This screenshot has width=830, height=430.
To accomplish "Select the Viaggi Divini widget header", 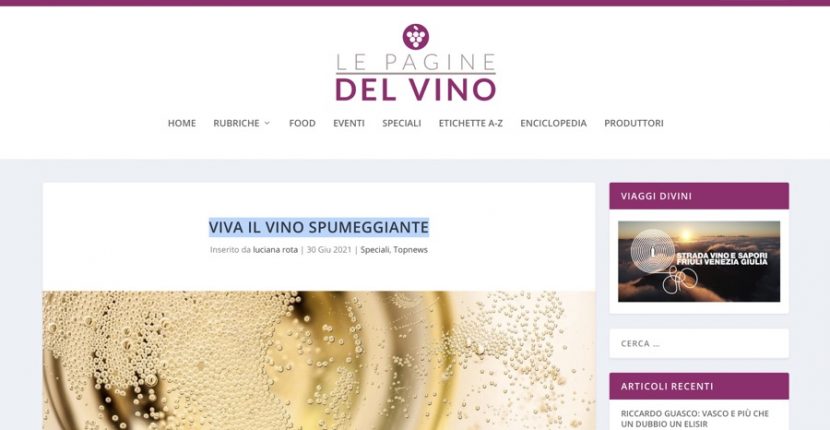I will [x=699, y=196].
